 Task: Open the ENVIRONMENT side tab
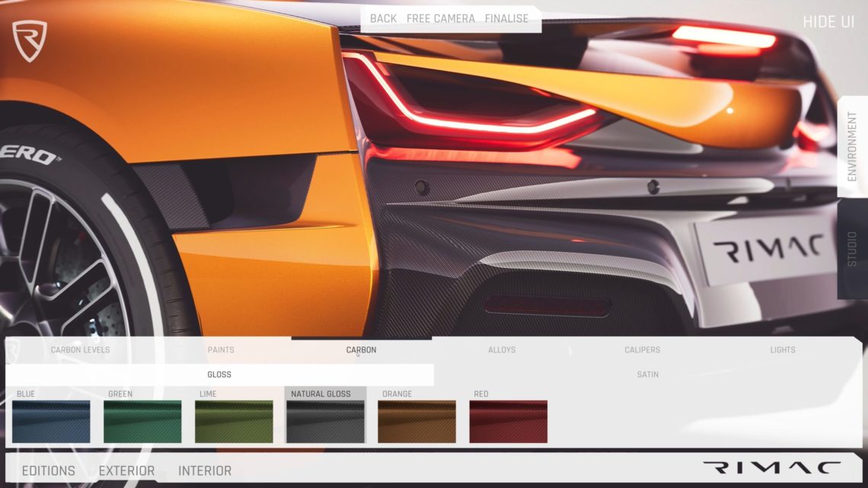(852, 147)
